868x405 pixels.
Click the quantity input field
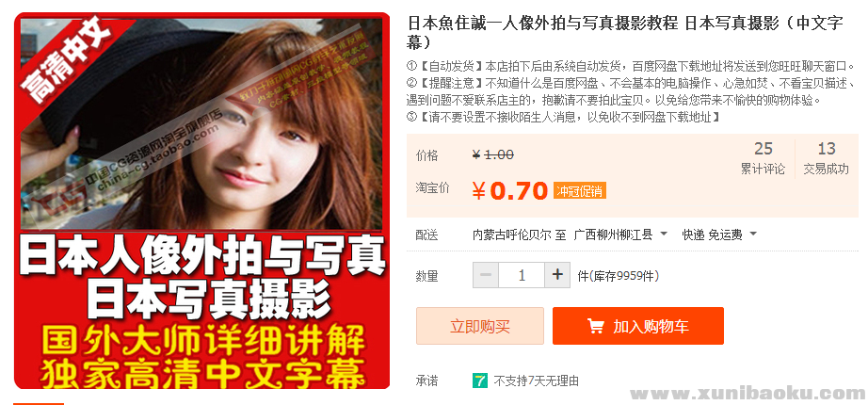click(522, 275)
